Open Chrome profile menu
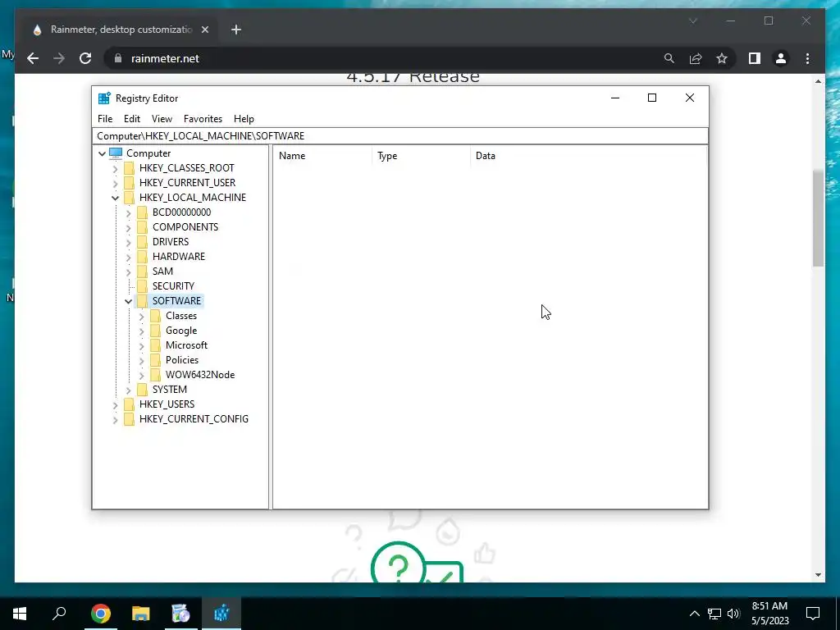This screenshot has height=630, width=840. coord(781,58)
